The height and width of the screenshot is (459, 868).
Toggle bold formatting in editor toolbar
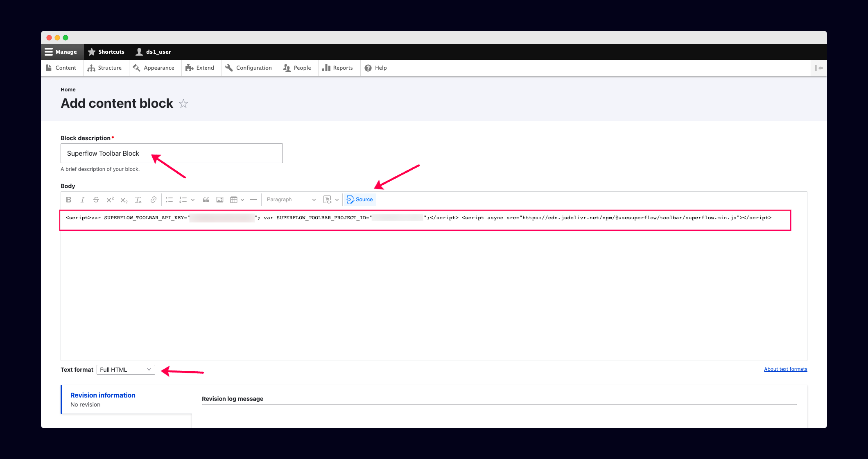69,200
